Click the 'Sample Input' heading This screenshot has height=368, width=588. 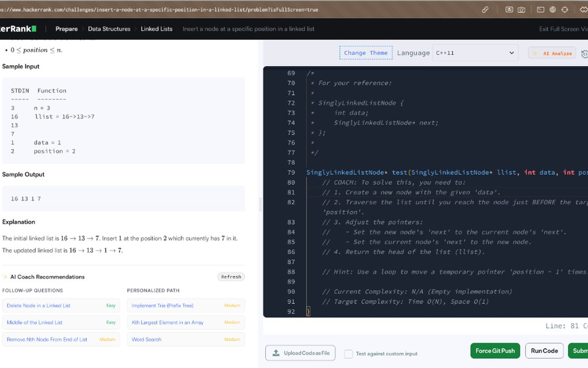(21, 67)
